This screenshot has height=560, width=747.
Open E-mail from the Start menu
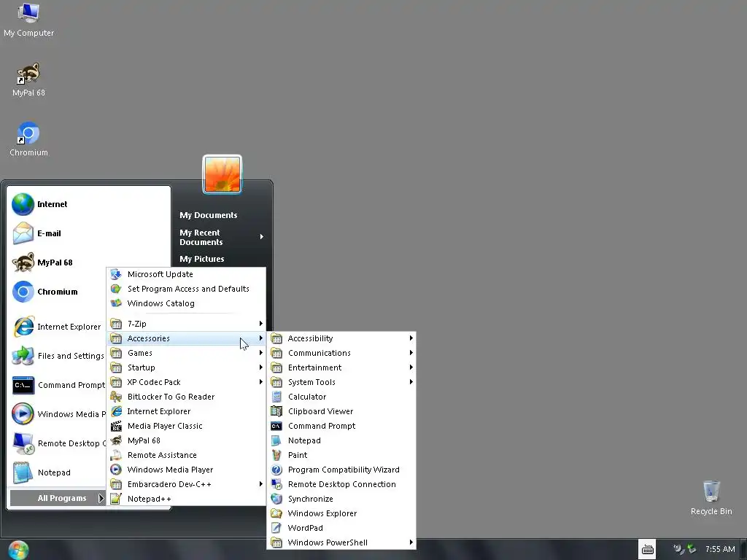point(88,233)
